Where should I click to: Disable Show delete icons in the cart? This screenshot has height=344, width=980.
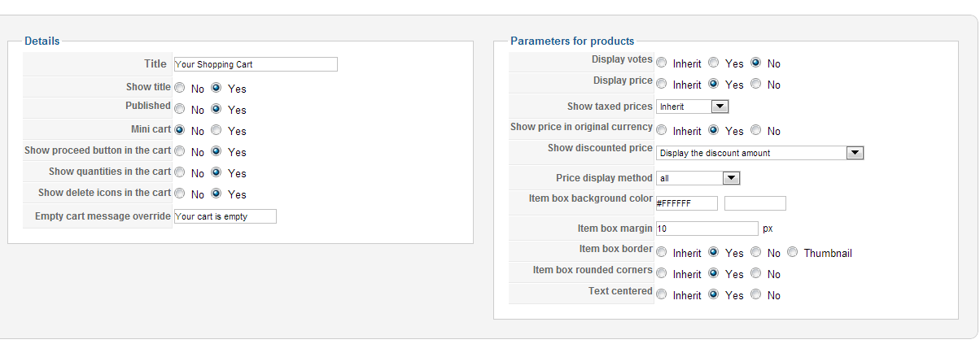[180, 194]
